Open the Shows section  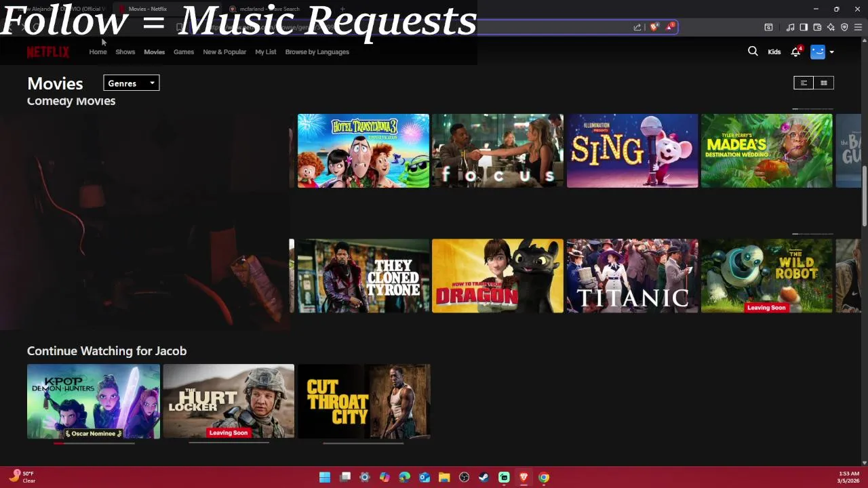125,52
